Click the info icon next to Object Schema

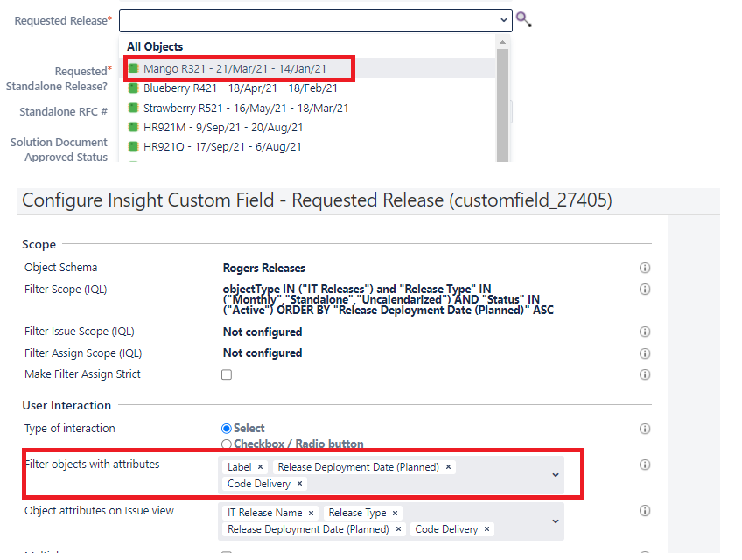pyautogui.click(x=645, y=268)
